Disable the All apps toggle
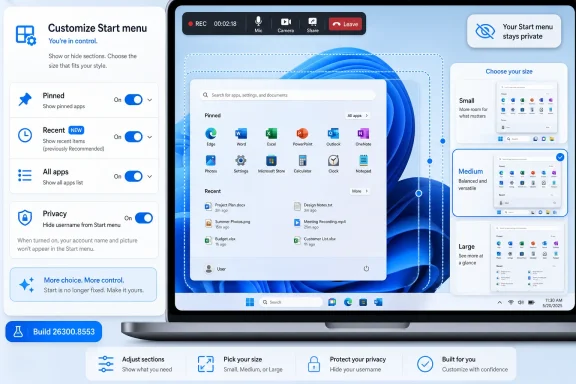The image size is (576, 384). click(134, 176)
